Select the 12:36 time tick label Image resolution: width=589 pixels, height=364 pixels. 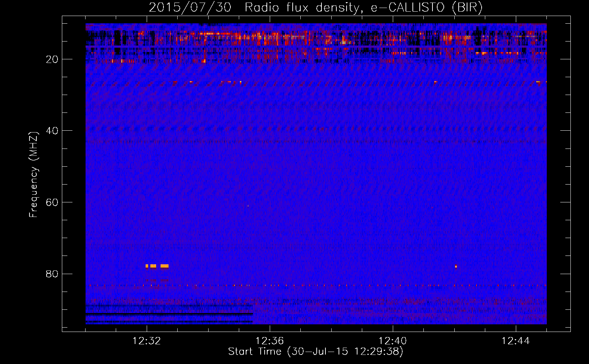coord(270,341)
